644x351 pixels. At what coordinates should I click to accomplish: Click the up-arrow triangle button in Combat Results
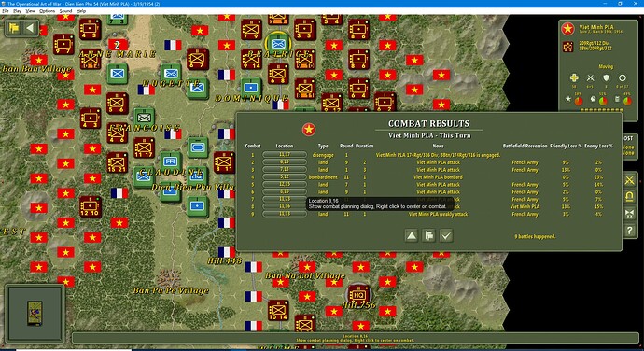click(x=411, y=235)
